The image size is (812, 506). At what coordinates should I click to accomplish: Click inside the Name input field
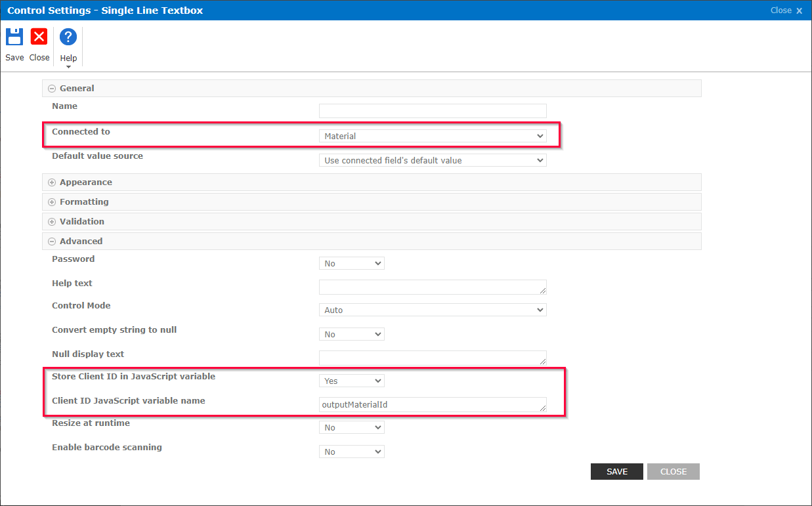432,110
